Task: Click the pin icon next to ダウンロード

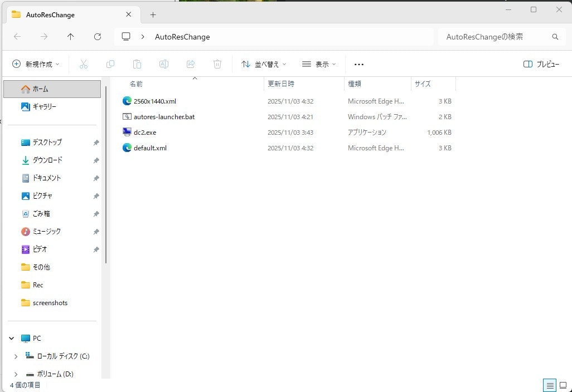Action: click(96, 161)
